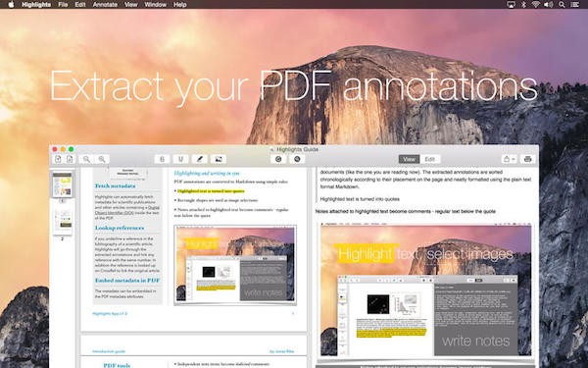Click the print icon in toolbar
The image size is (588, 368).
click(x=527, y=159)
